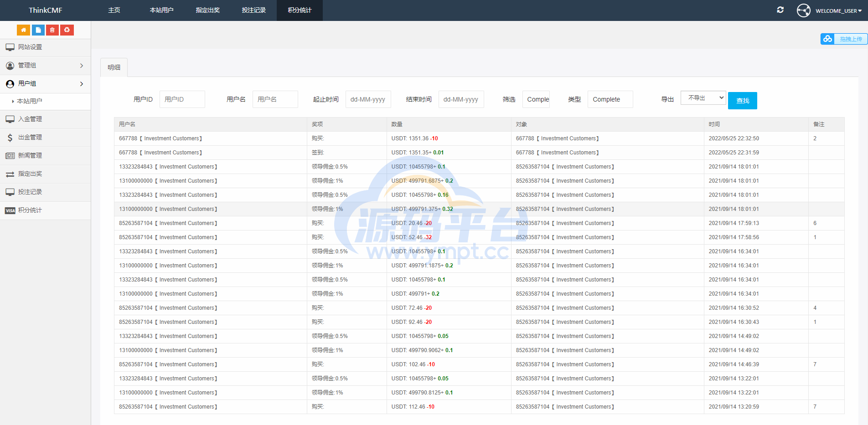Open 本站用户 sidebar submenu item
This screenshot has height=425, width=868.
pos(30,101)
